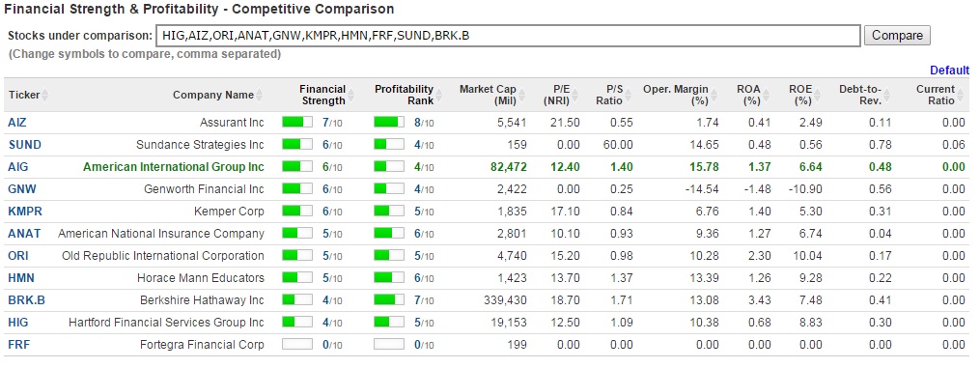This screenshot has width=980, height=368.
Task: Open the Default link
Action: pyautogui.click(x=949, y=70)
